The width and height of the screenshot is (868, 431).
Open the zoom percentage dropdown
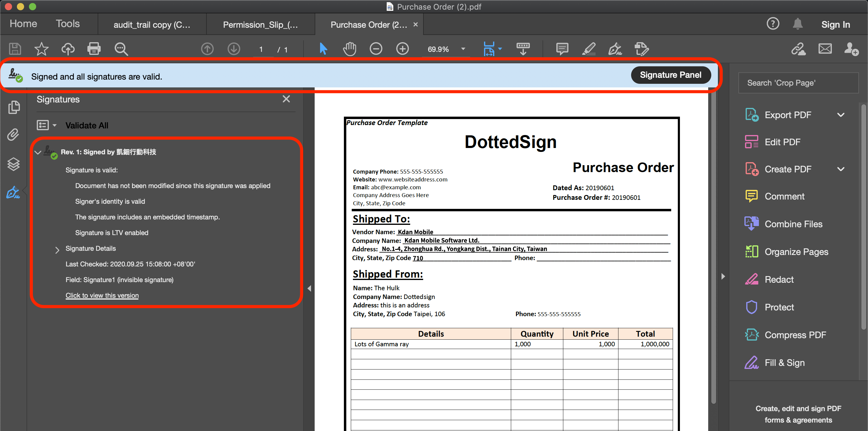463,49
